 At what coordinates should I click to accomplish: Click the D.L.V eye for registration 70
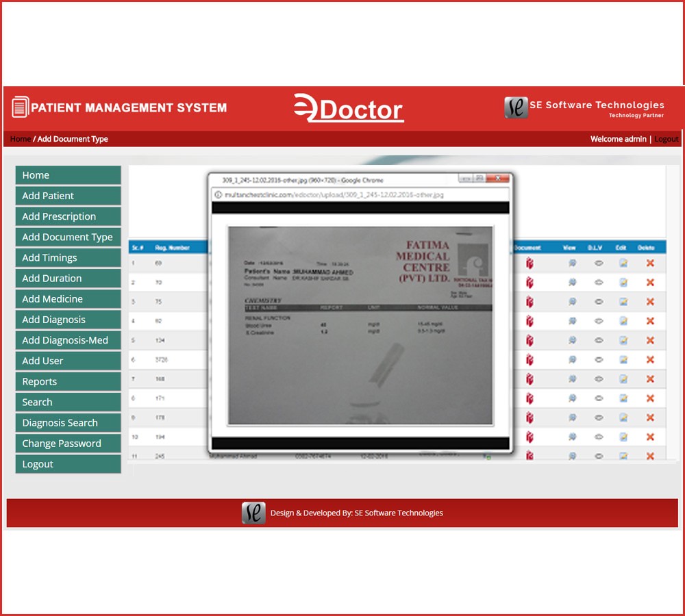(x=599, y=283)
